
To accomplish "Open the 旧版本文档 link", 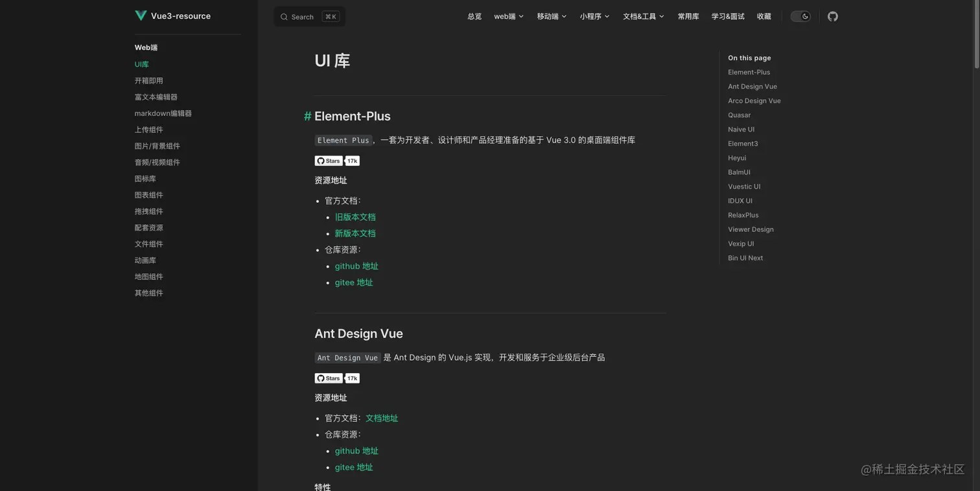I will coord(355,217).
